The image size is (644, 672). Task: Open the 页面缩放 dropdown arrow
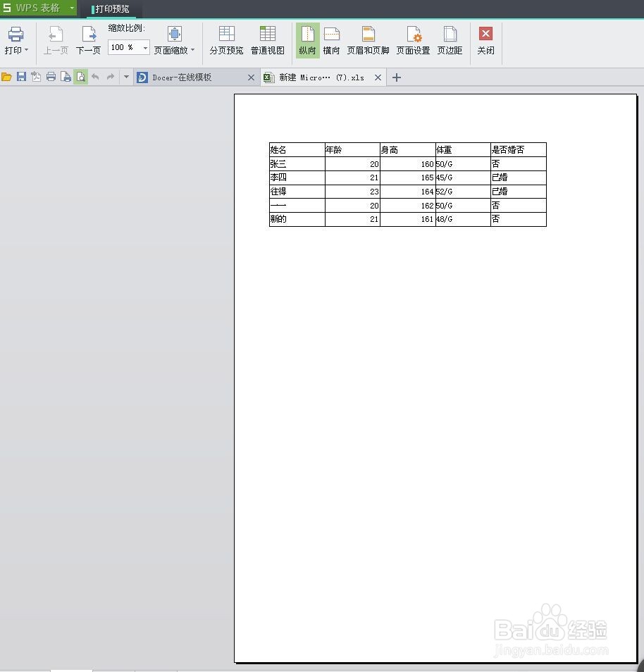(x=192, y=50)
